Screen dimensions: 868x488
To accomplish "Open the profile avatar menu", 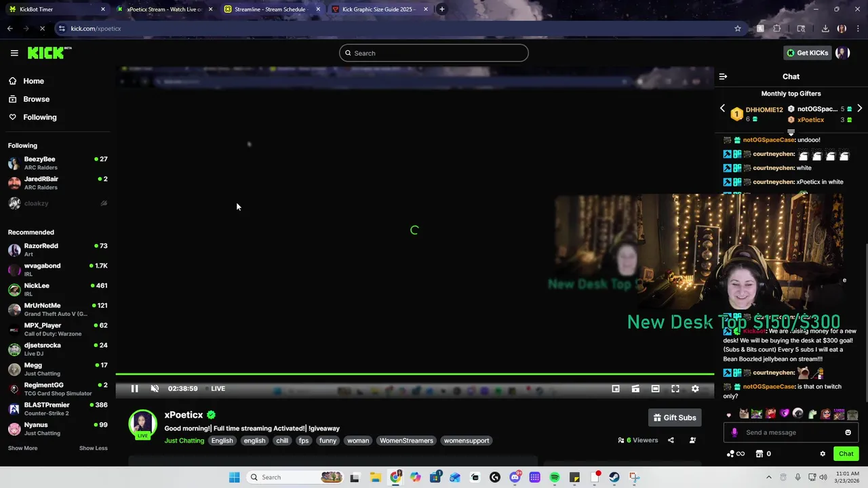I will point(843,53).
